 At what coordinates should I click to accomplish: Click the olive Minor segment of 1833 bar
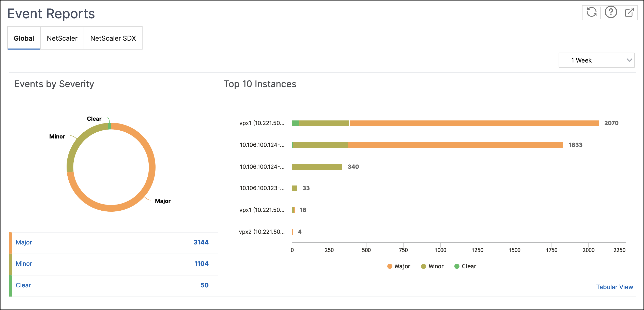pos(320,145)
